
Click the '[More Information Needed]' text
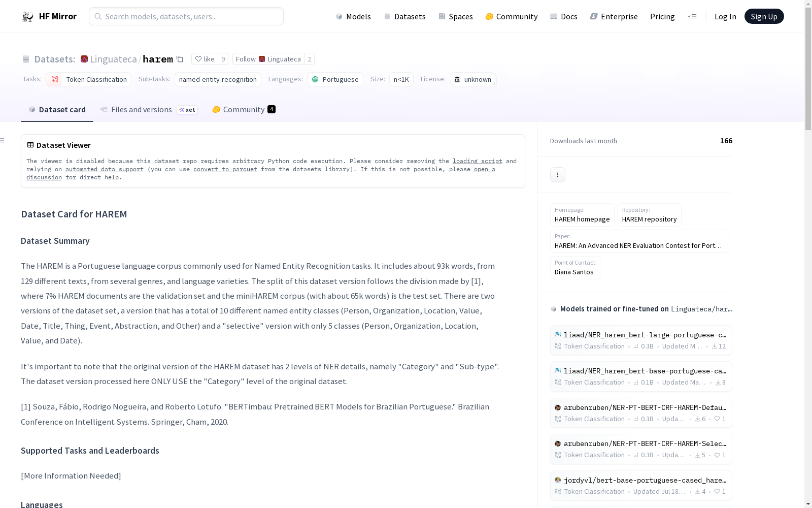coord(71,475)
